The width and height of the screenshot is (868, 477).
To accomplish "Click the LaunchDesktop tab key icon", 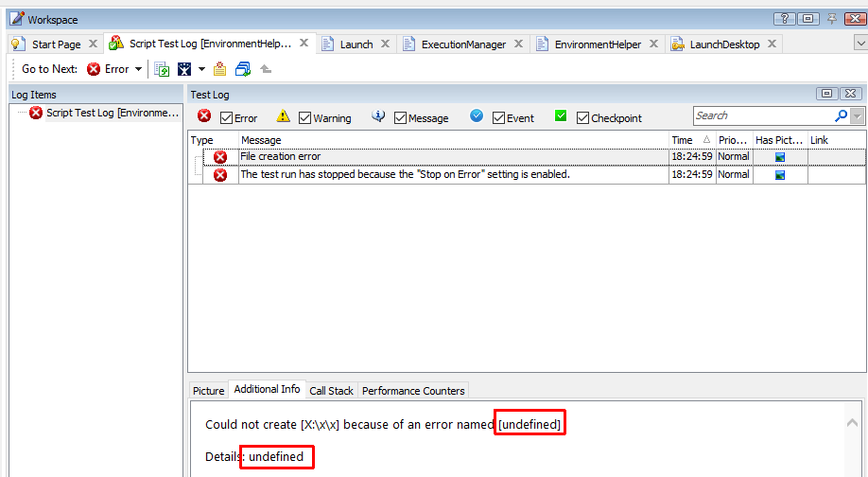I will (678, 44).
